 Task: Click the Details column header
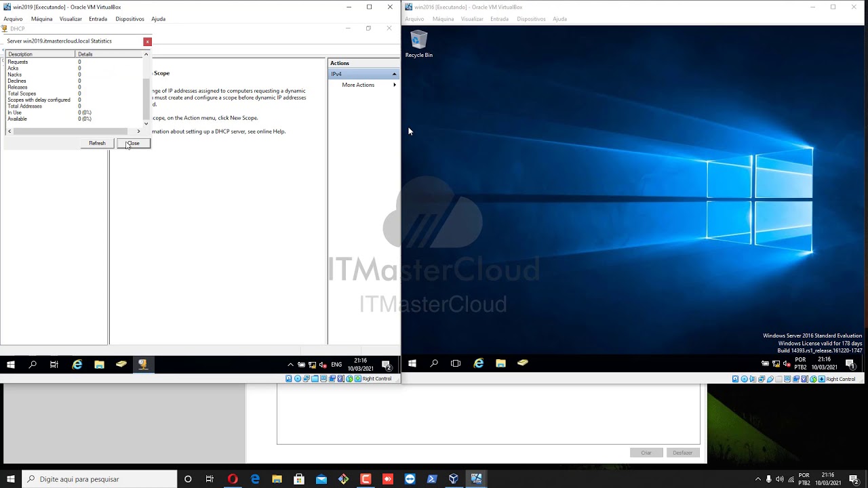[x=109, y=54]
